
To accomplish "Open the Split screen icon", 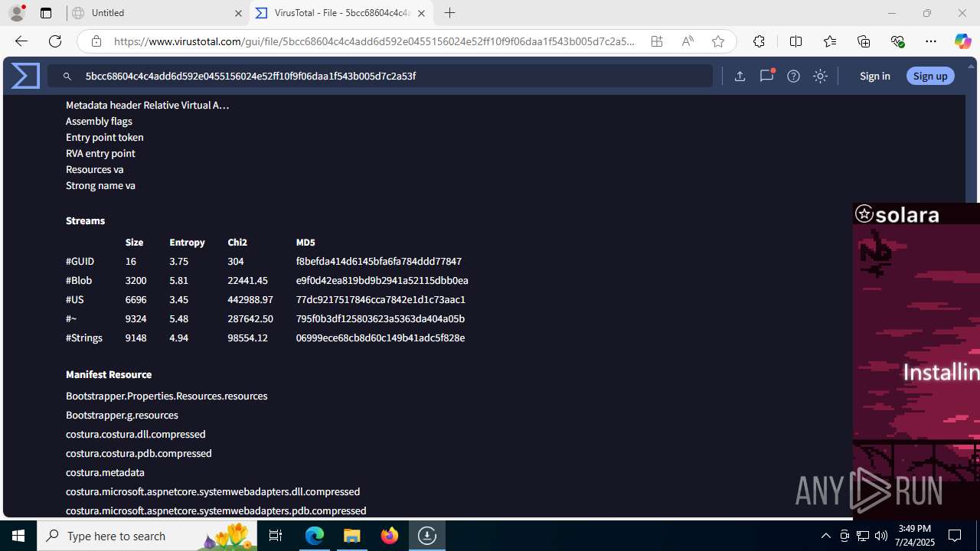I will 795,41.
